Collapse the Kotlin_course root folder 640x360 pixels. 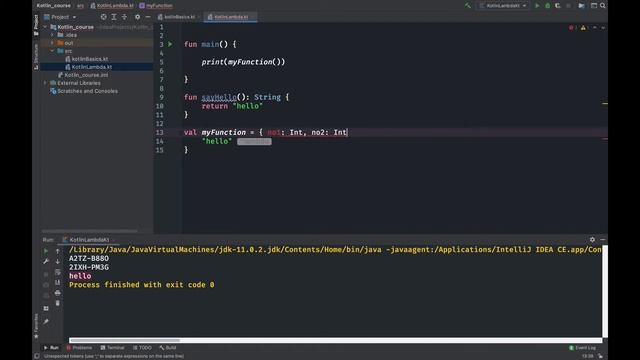point(45,27)
